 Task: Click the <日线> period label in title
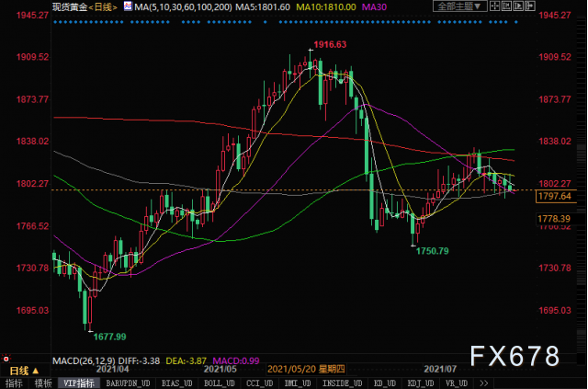pos(102,6)
